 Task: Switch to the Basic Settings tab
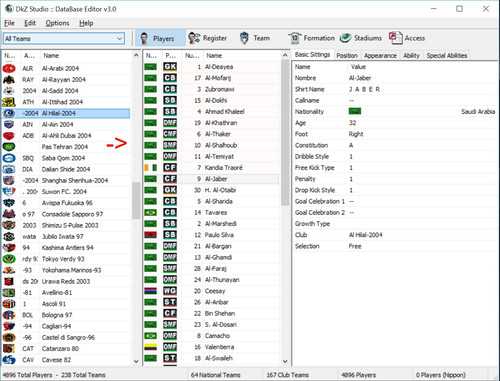(x=313, y=55)
